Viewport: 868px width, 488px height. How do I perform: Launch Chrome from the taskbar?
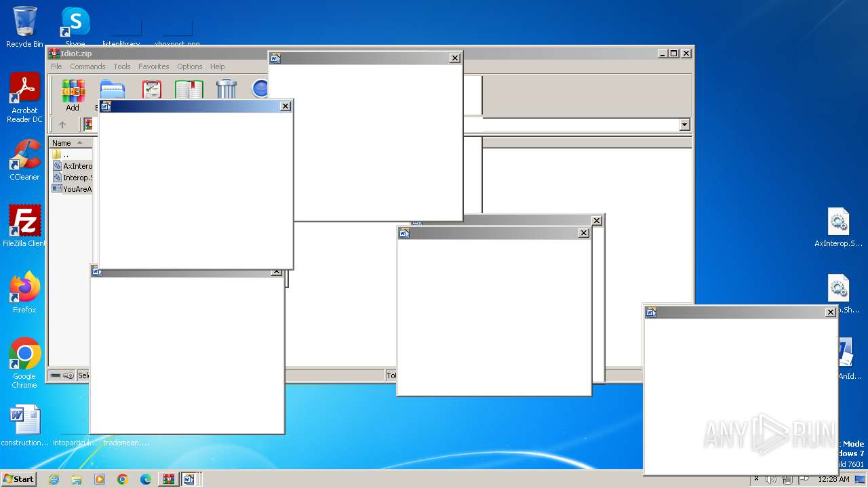(x=123, y=479)
